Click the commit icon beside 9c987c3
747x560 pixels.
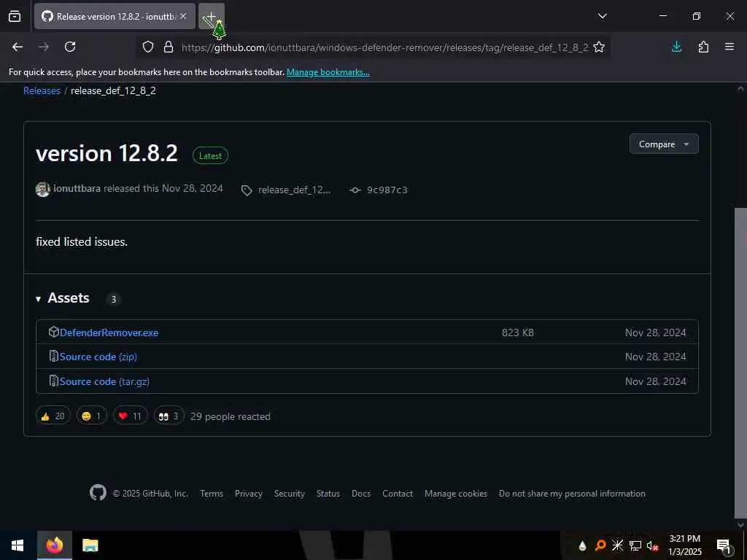tap(355, 190)
